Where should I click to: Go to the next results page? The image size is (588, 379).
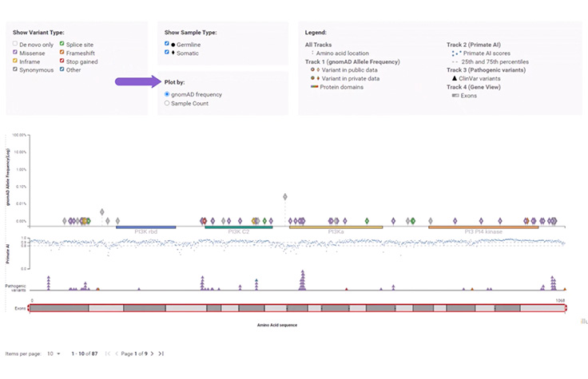152,353
